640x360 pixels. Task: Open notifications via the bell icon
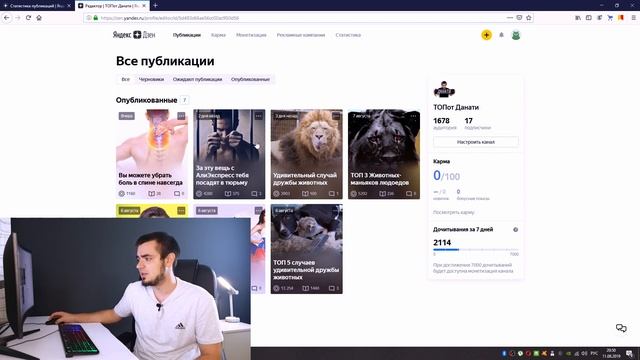(x=501, y=35)
